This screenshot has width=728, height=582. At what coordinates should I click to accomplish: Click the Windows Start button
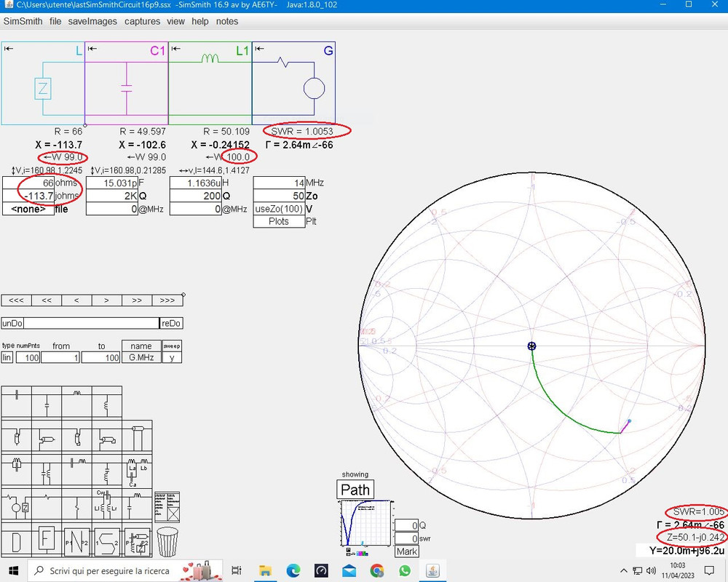(13, 570)
